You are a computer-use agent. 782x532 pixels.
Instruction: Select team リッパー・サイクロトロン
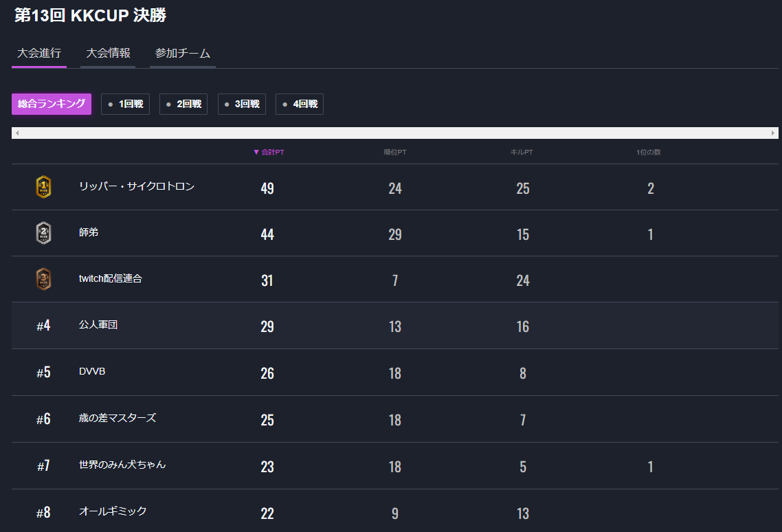tap(137, 186)
